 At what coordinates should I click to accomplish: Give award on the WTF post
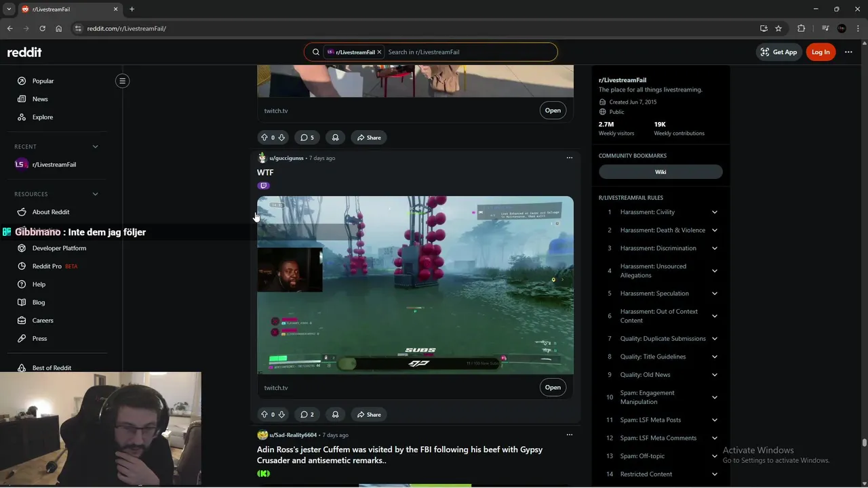click(335, 415)
